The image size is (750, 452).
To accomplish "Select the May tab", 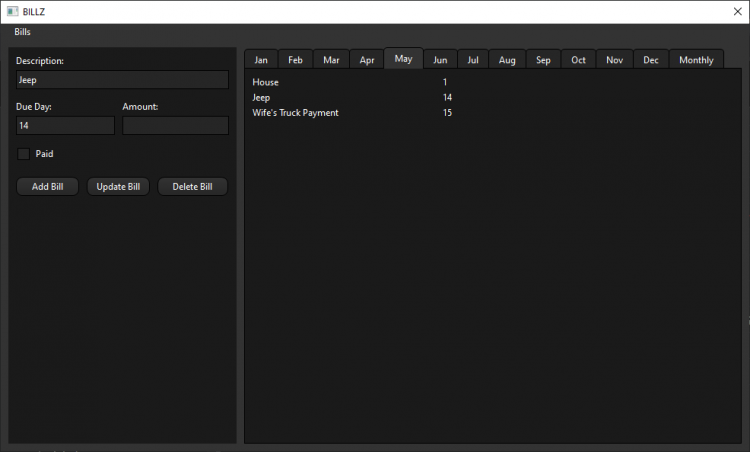I will 404,58.
